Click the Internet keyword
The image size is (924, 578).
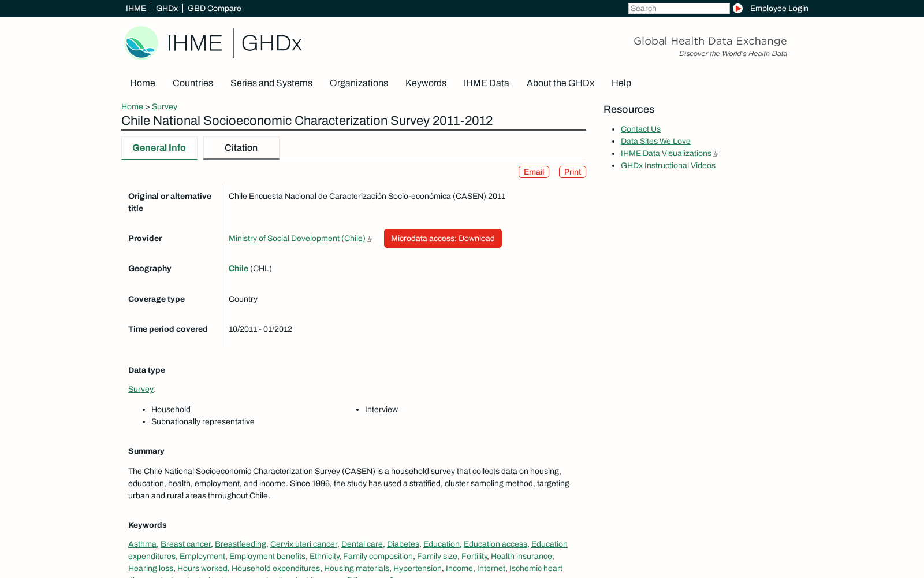(491, 568)
